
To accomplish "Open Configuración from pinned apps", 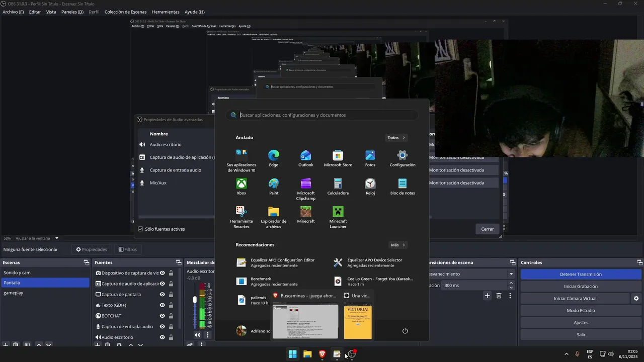I will pyautogui.click(x=402, y=158).
